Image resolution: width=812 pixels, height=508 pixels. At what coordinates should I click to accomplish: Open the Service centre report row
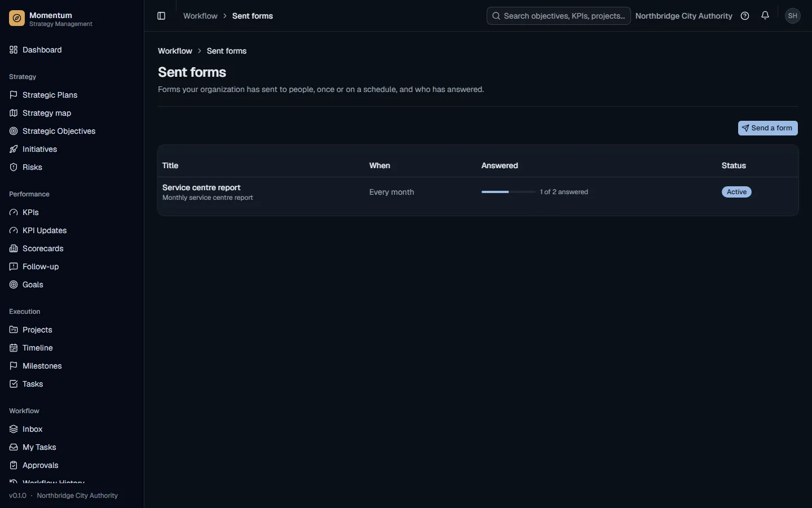478,192
